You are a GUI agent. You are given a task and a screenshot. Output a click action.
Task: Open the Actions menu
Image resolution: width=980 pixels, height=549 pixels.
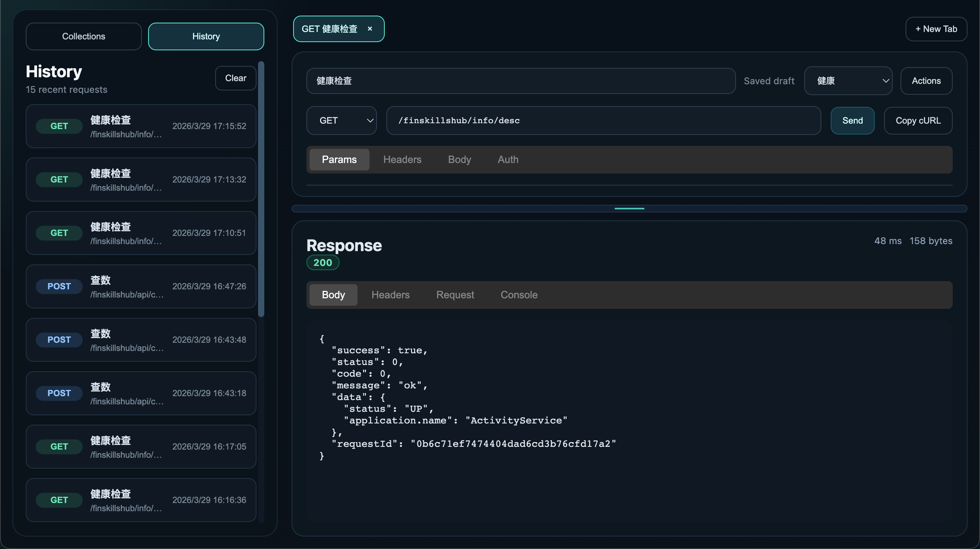coord(926,81)
